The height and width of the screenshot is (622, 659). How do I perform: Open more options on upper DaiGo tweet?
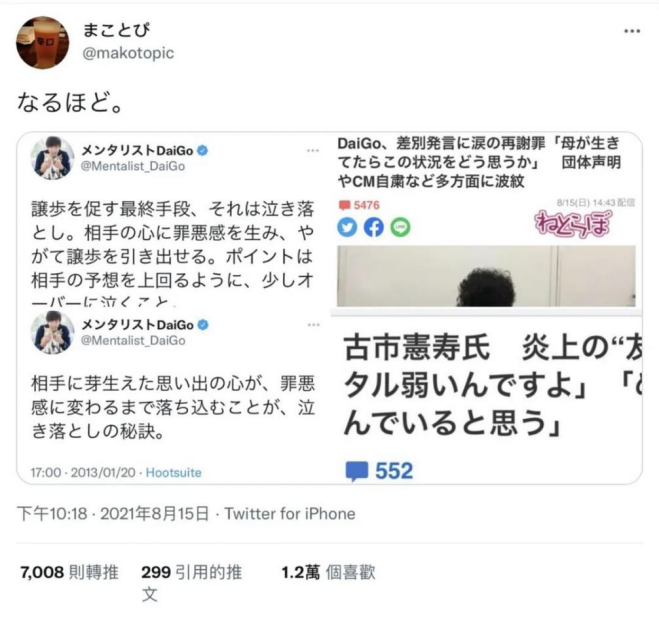[313, 150]
